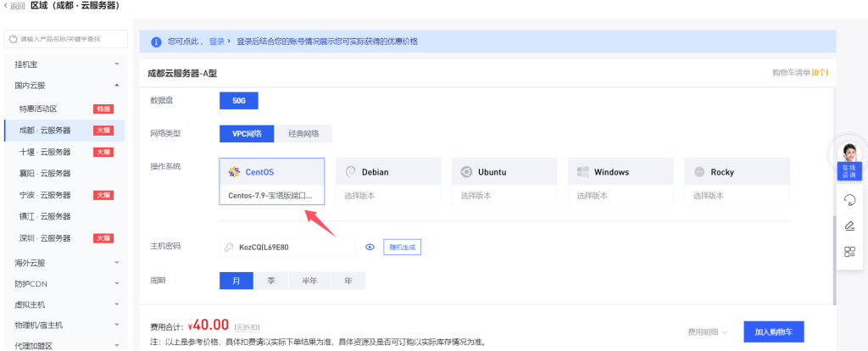868x351 pixels.
Task: Click the search magnifier icon in sidebar
Action: 14,39
